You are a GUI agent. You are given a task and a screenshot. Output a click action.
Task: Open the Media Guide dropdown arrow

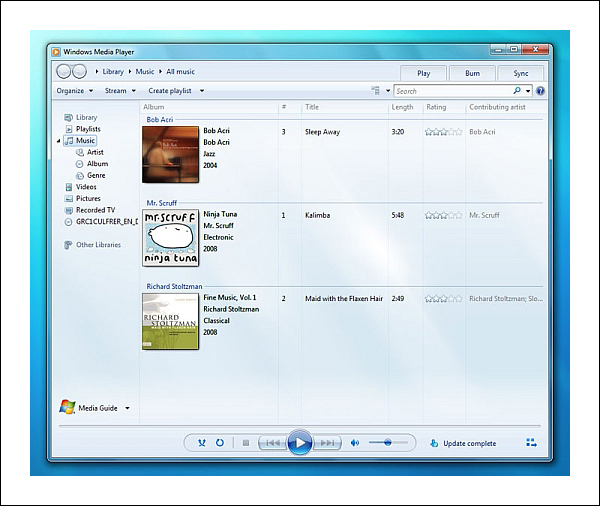click(x=127, y=408)
